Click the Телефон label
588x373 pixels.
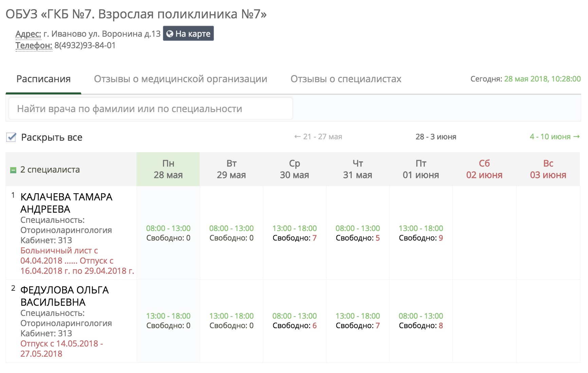(34, 46)
